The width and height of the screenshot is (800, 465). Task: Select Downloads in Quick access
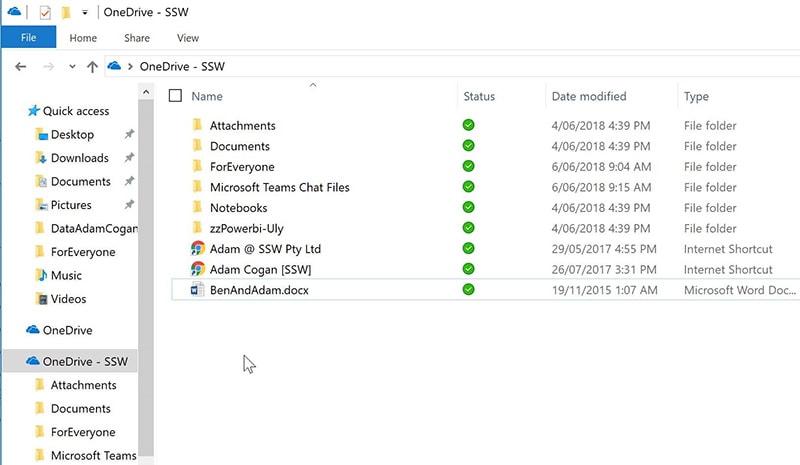pyautogui.click(x=79, y=158)
